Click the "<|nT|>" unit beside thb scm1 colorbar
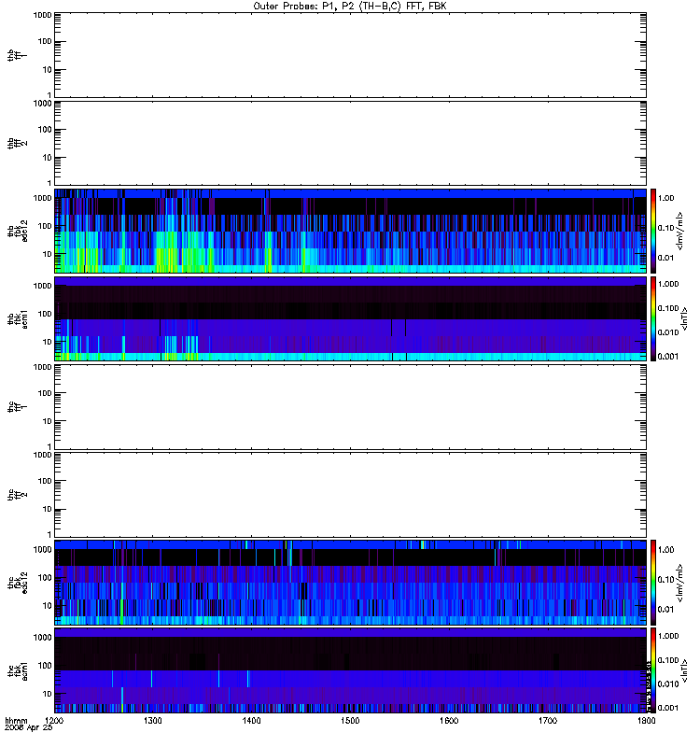Screen dimensions: 700x747 (684, 319)
